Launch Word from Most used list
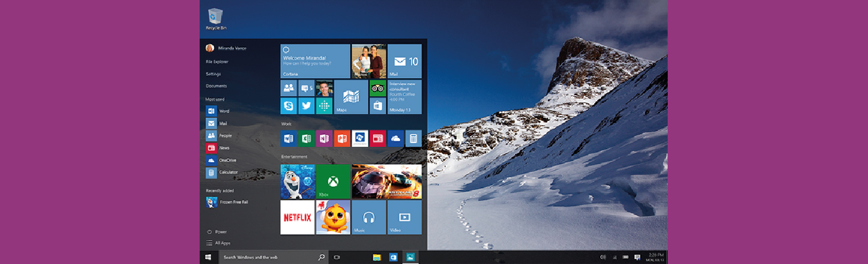Image resolution: width=868 pixels, height=264 pixels. coord(218,111)
